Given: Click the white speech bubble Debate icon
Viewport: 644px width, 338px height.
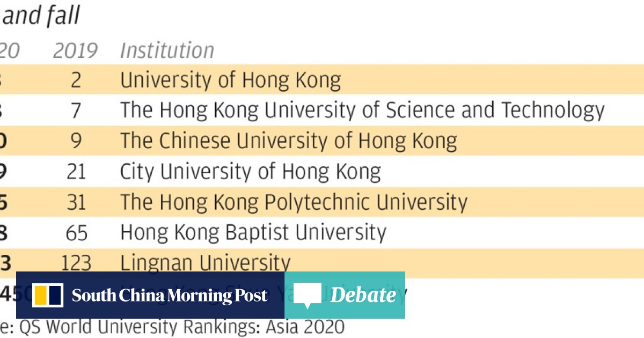Looking at the screenshot, I should pos(308,295).
